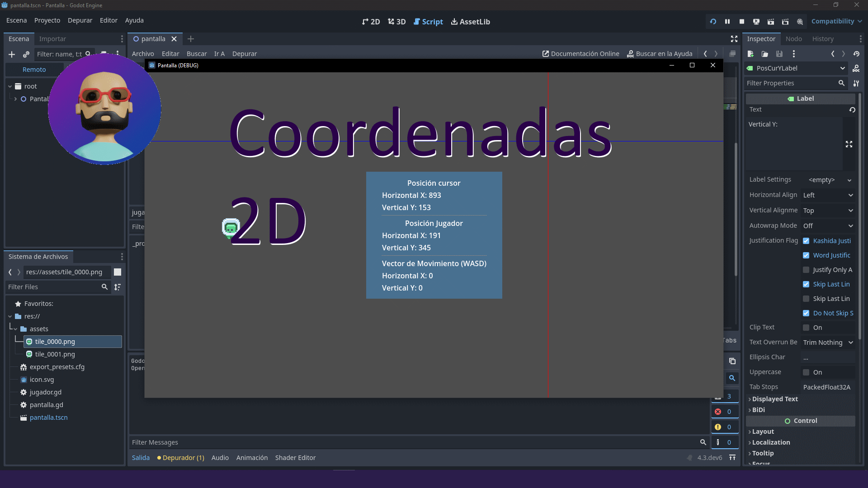The height and width of the screenshot is (488, 868).
Task: Create a new resource in the Inspector
Action: [x=750, y=54]
